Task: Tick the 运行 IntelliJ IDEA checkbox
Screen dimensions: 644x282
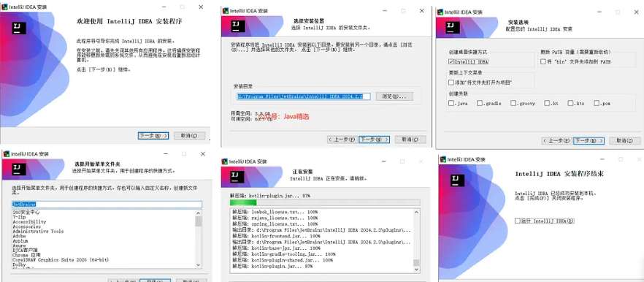Action: 517,221
